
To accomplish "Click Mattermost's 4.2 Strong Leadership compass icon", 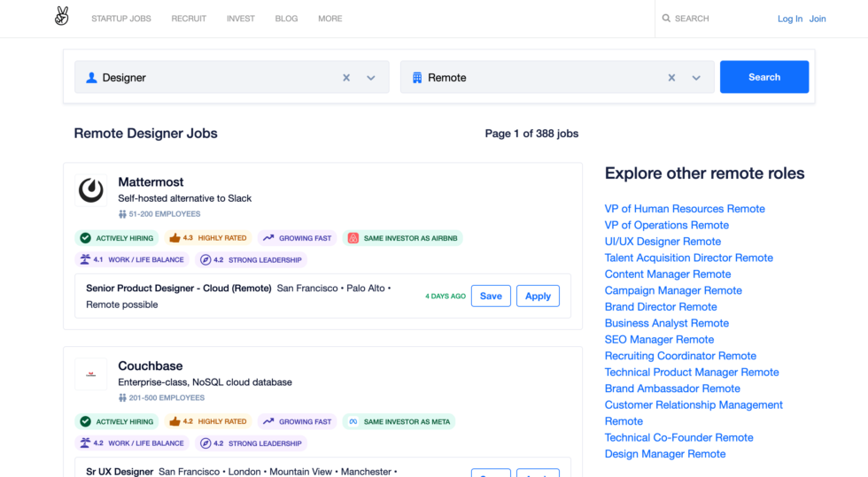I will 205,259.
